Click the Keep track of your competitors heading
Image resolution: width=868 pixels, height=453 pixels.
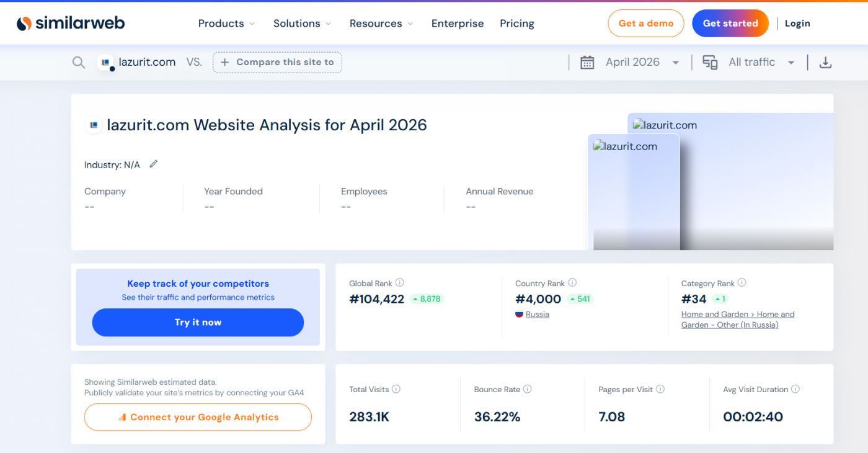[x=198, y=284]
